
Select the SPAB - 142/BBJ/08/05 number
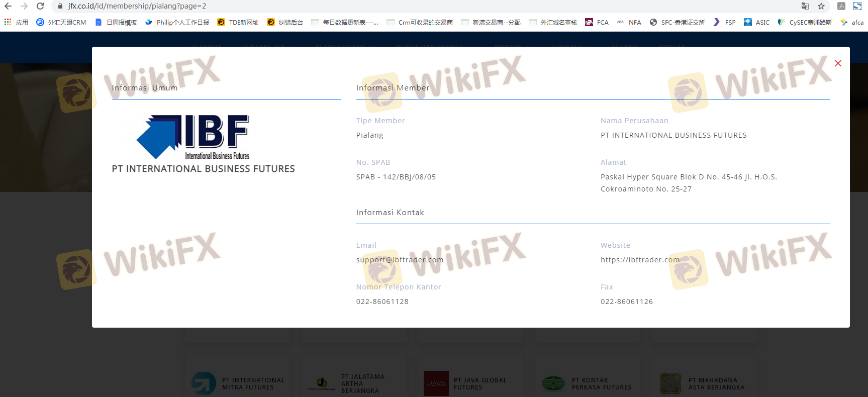[x=396, y=177]
